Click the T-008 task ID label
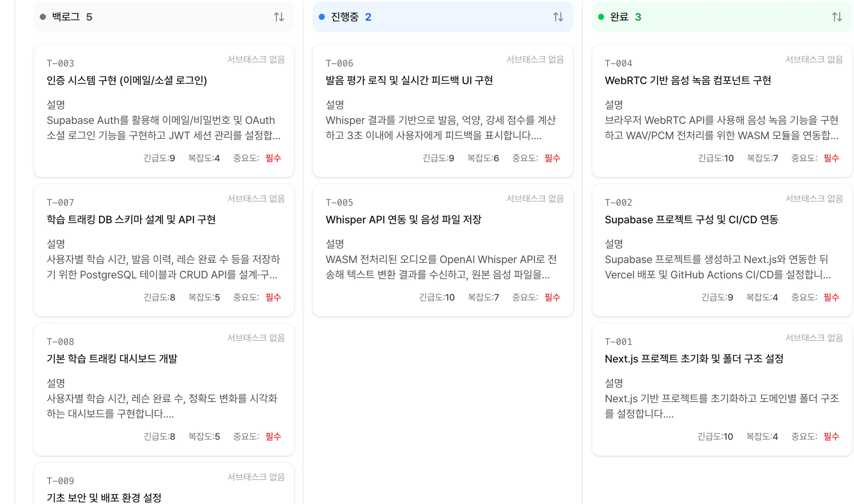This screenshot has width=854, height=504. 60,342
